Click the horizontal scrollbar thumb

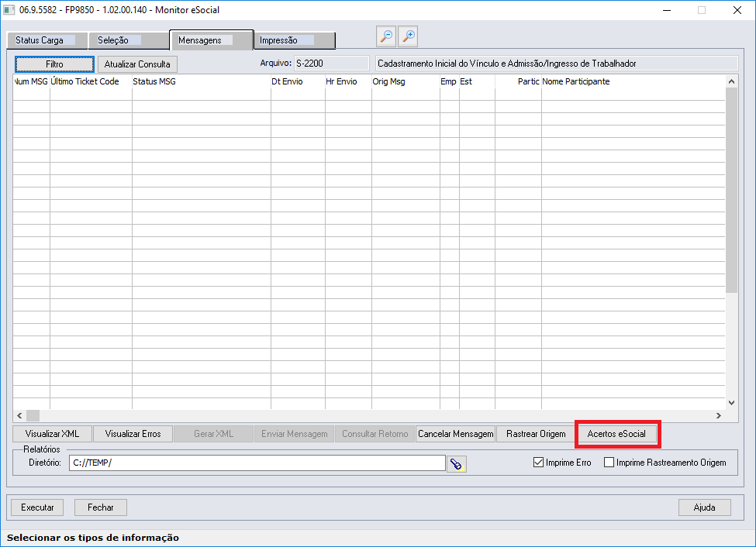(x=33, y=415)
